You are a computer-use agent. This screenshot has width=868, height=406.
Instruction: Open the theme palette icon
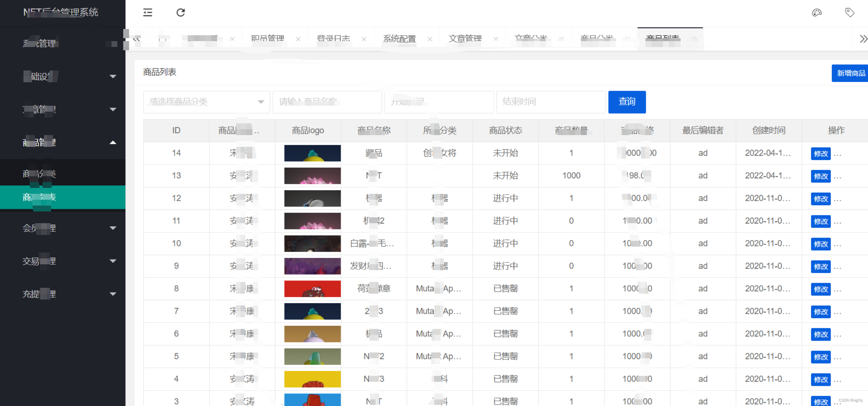click(x=817, y=12)
